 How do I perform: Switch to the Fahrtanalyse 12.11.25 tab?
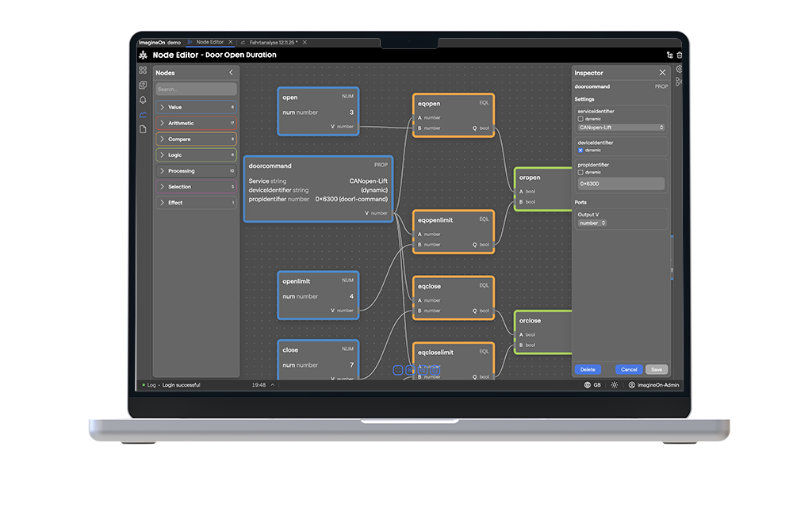274,42
